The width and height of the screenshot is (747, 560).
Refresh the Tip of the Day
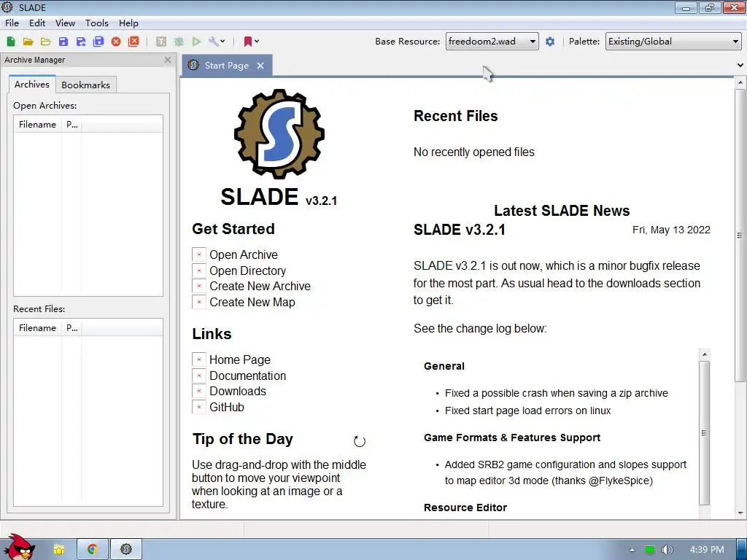point(359,441)
